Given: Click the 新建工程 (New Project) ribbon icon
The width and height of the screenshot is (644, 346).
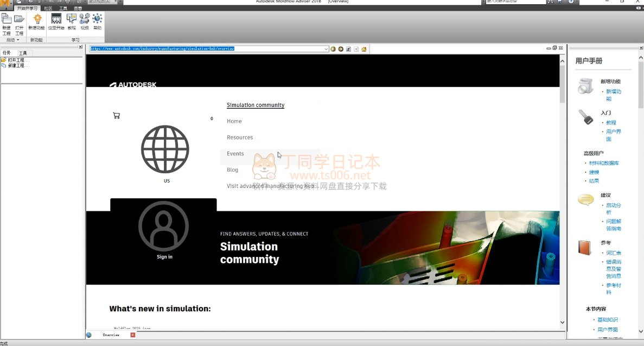Looking at the screenshot, I should tap(7, 22).
